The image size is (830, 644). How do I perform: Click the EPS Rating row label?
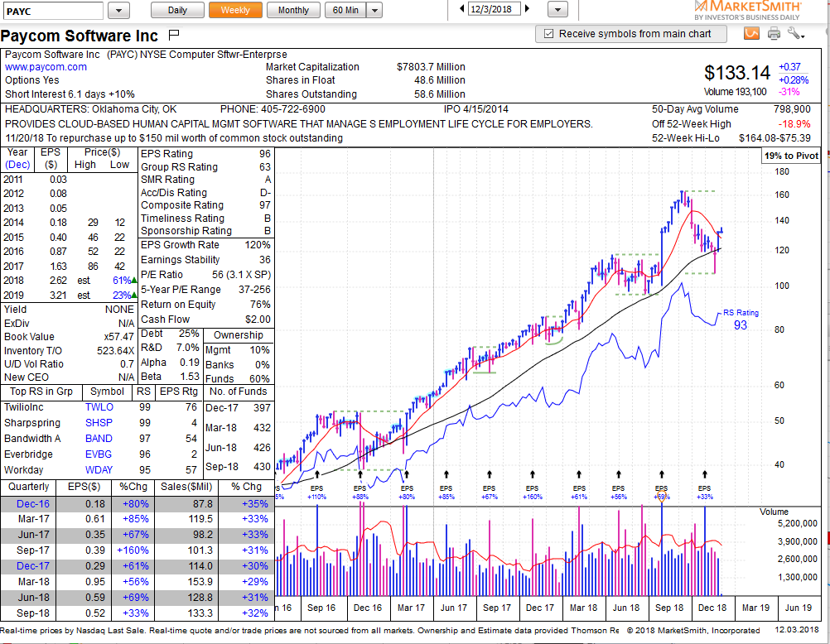166,154
